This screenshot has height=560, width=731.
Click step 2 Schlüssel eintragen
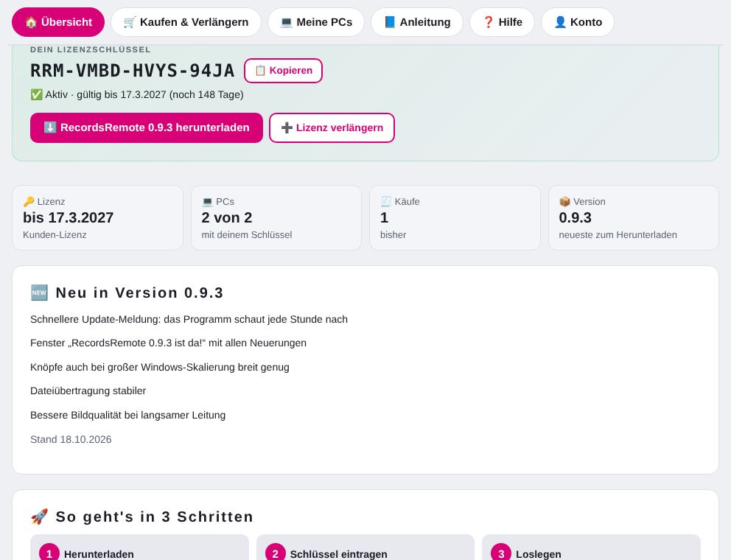pyautogui.click(x=338, y=554)
